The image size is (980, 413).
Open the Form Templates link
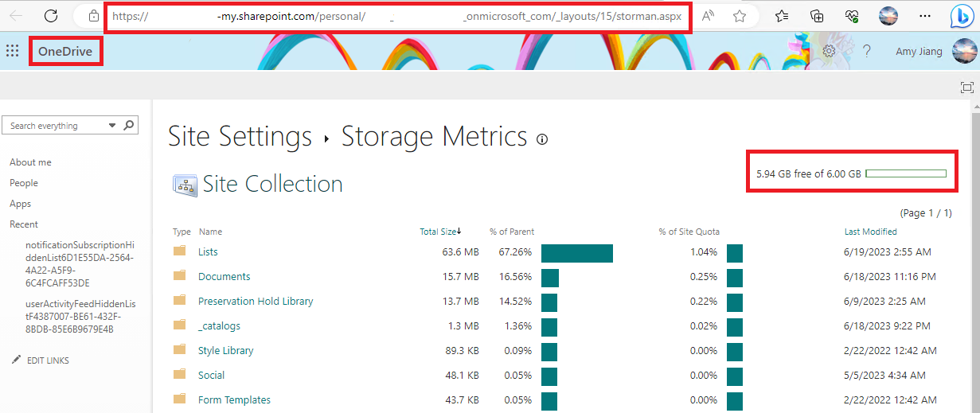(x=234, y=399)
